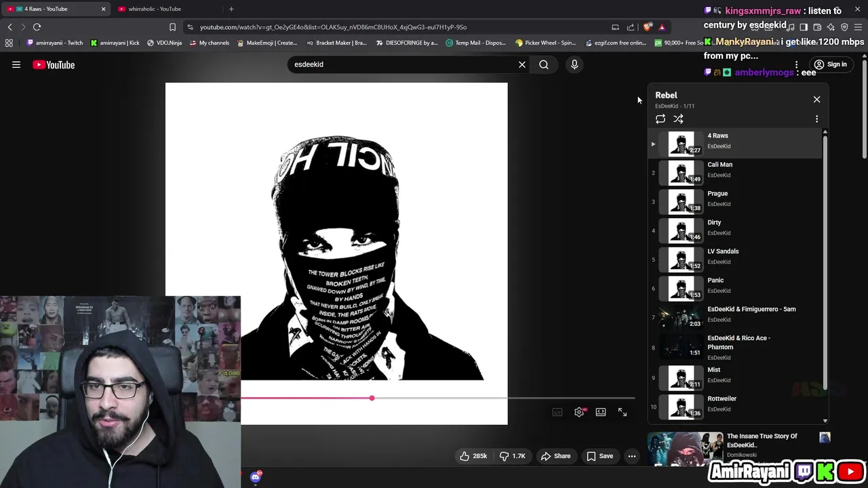The height and width of the screenshot is (488, 868).
Task: Toggle shuffle playlist
Action: [x=678, y=119]
